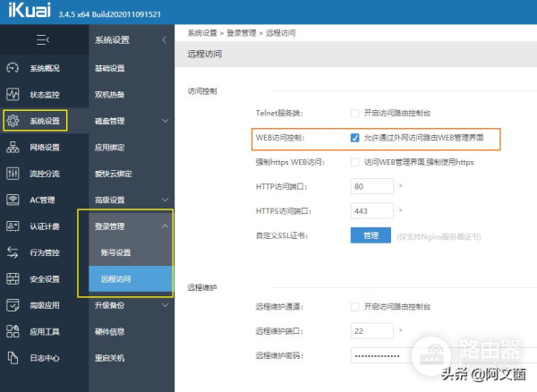Open 日志中心 in the main sidebar
The width and height of the screenshot is (537, 392).
tap(45, 358)
